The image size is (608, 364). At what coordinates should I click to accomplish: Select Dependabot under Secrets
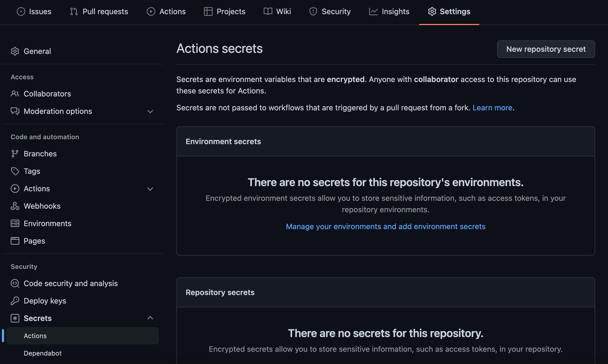[x=43, y=353]
